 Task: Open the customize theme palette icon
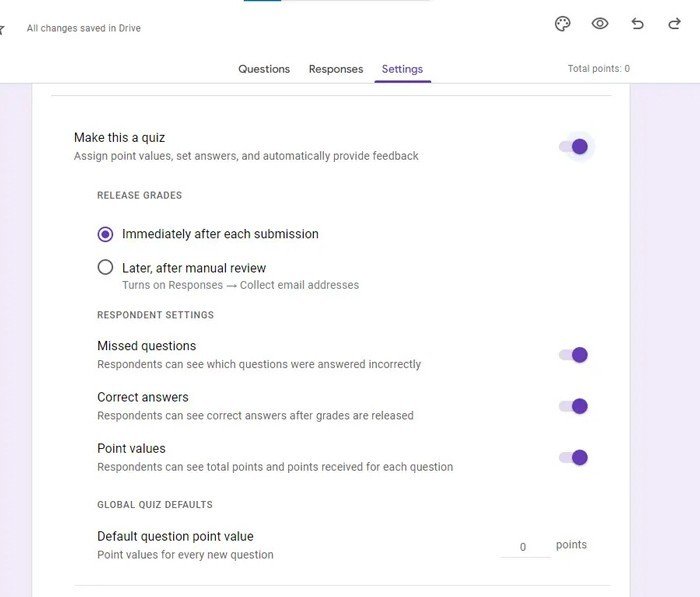pyautogui.click(x=563, y=24)
